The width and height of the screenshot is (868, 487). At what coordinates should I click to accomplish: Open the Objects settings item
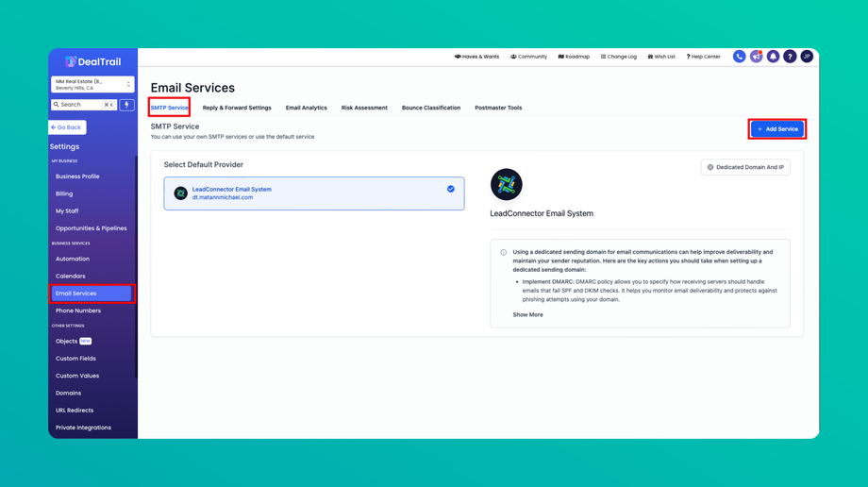coord(73,342)
